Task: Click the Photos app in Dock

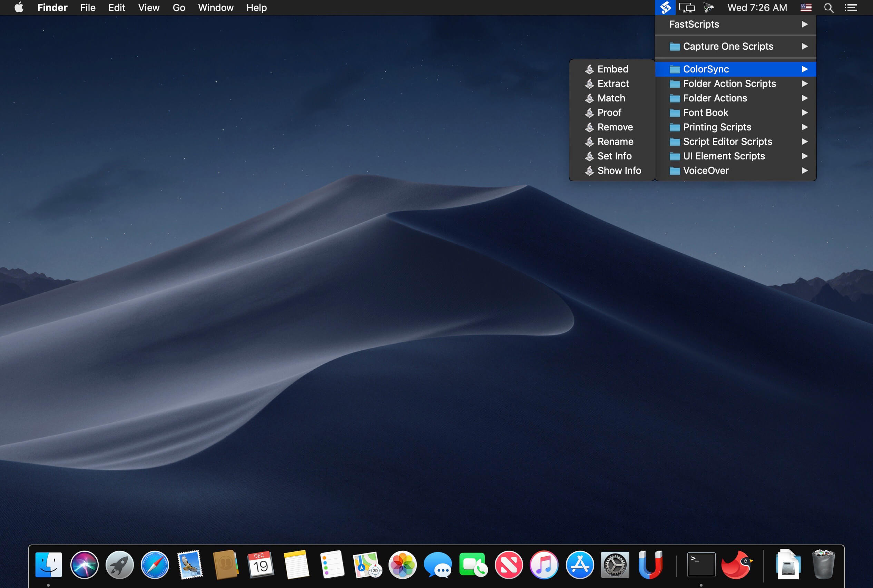Action: [402, 565]
